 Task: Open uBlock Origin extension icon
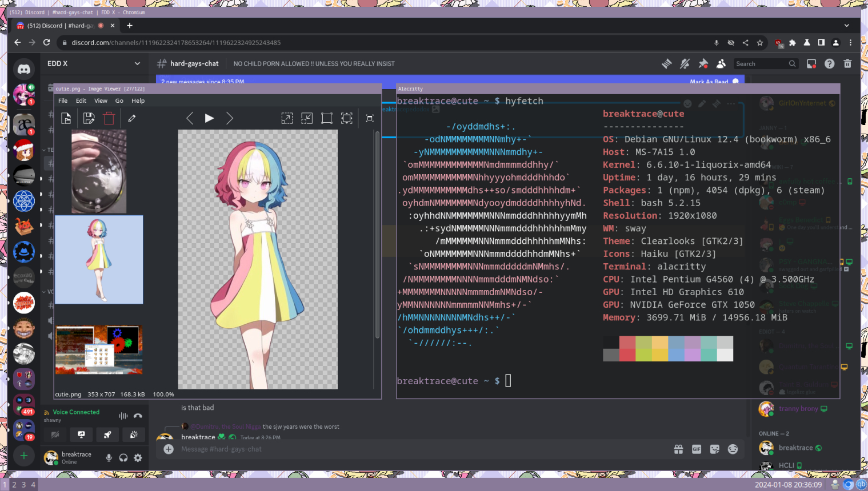(x=779, y=43)
